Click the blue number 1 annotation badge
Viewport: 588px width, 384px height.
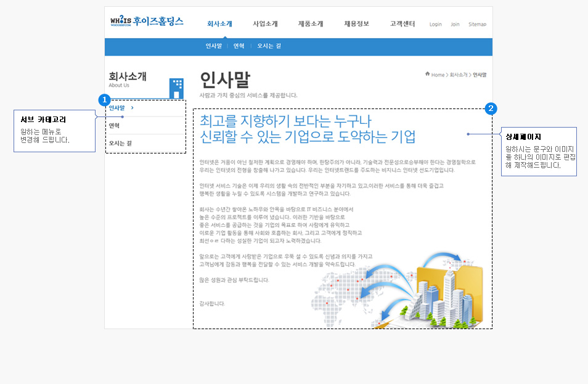(x=105, y=99)
